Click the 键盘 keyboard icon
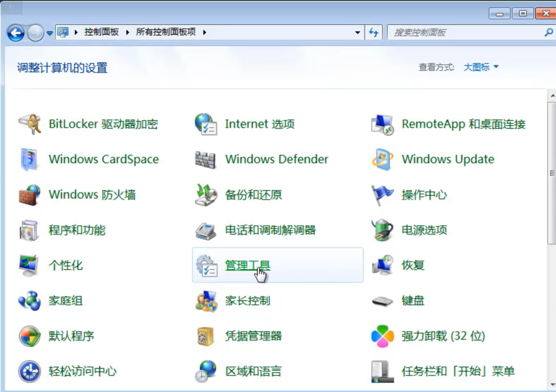Image resolution: width=556 pixels, height=392 pixels. click(382, 301)
